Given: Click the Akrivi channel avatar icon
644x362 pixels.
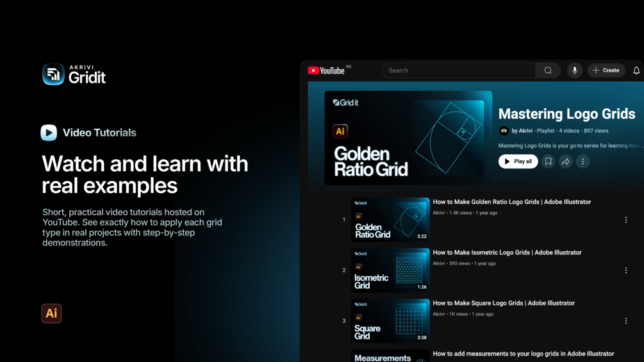Looking at the screenshot, I should tap(504, 131).
